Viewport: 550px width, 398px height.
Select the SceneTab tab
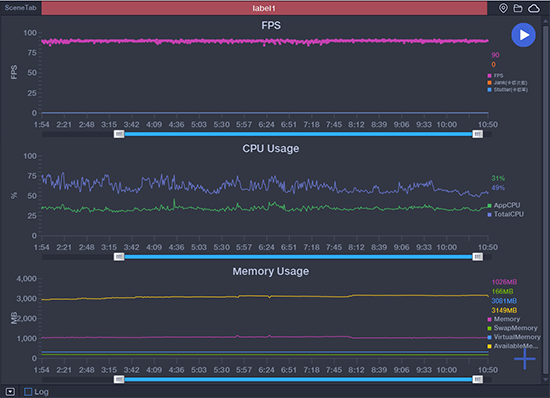point(20,8)
